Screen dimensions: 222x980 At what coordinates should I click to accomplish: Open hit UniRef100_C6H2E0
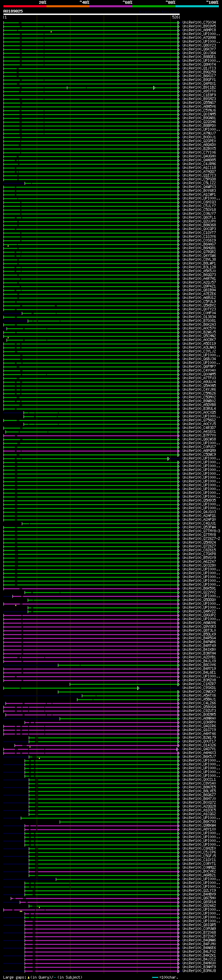(199, 848)
